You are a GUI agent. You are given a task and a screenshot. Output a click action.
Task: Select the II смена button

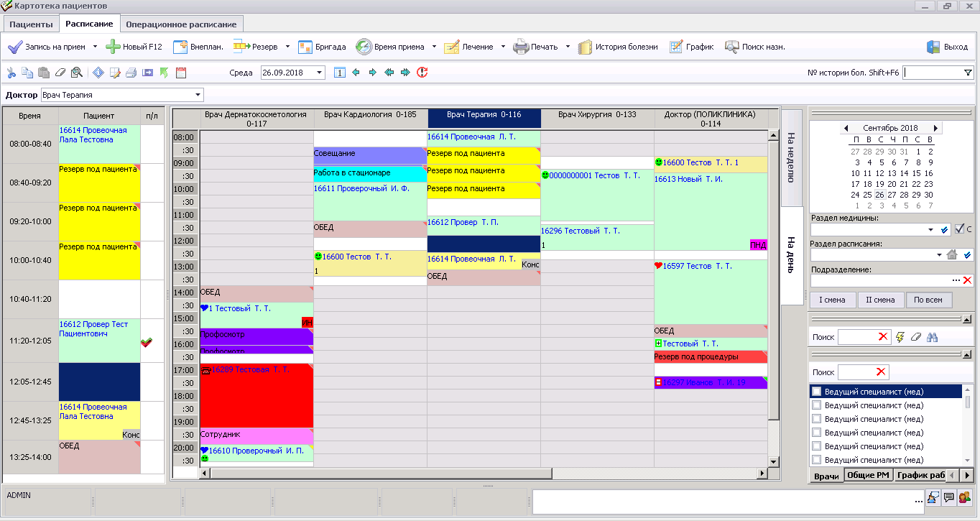[879, 300]
